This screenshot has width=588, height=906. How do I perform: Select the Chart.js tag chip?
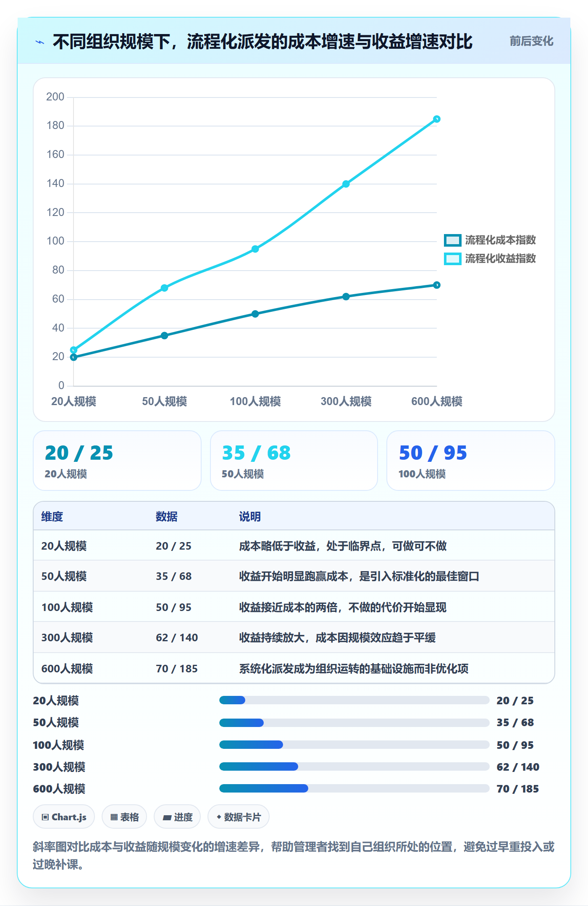[x=64, y=817]
